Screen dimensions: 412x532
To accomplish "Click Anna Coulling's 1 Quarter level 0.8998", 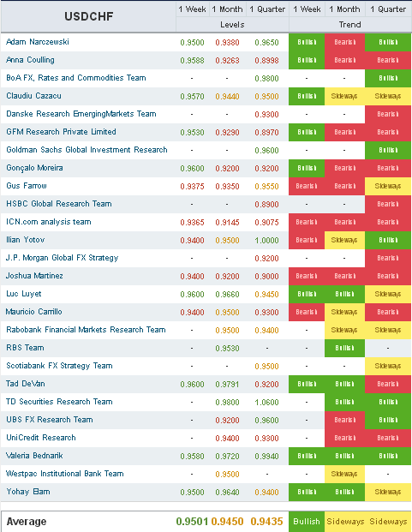I will [x=267, y=60].
